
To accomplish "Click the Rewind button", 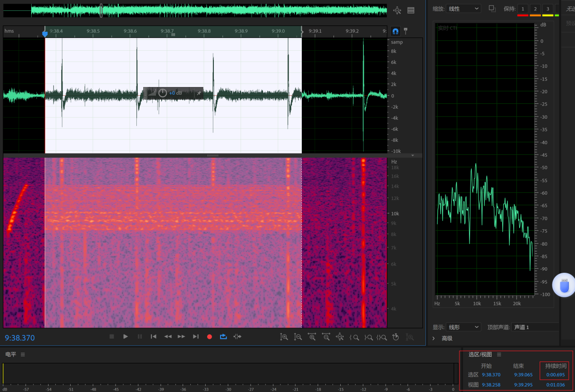I will point(168,337).
